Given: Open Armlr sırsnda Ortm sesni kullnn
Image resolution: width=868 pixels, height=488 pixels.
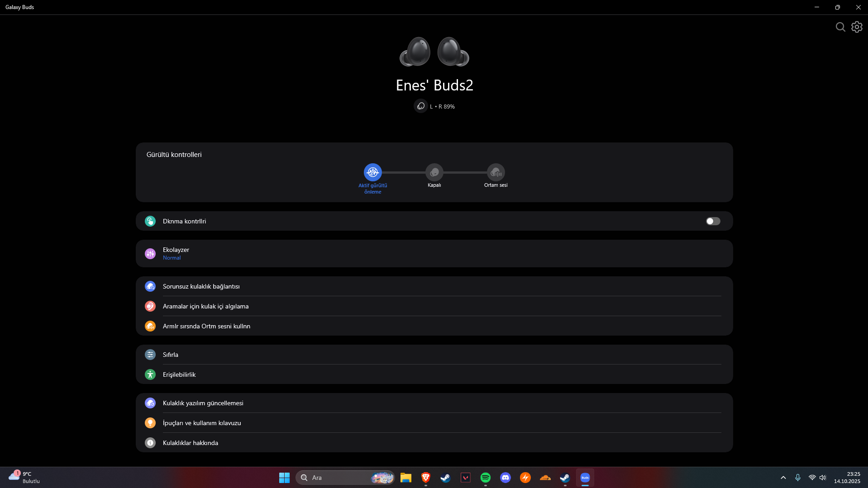Looking at the screenshot, I should (434, 326).
